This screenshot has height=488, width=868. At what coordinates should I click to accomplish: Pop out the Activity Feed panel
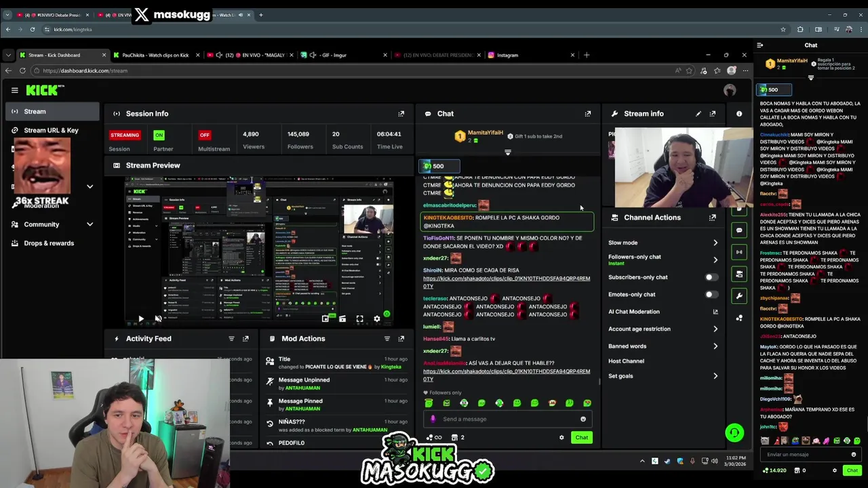tap(245, 339)
